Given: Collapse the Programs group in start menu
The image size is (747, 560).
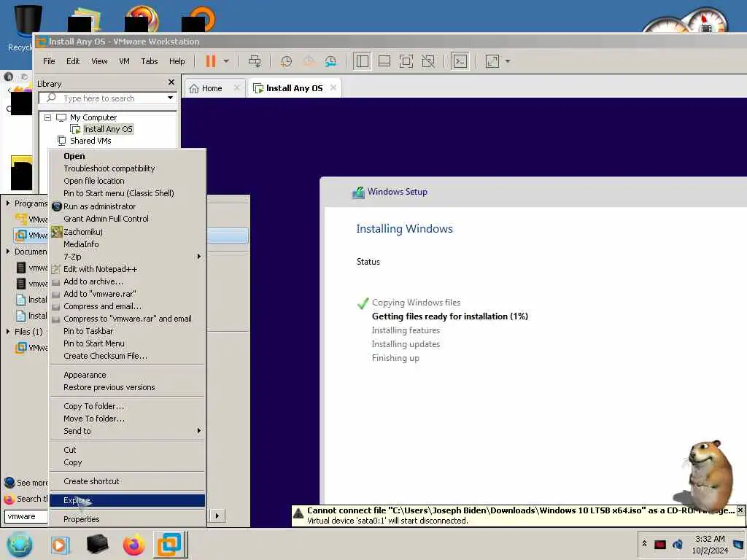Looking at the screenshot, I should (x=8, y=203).
